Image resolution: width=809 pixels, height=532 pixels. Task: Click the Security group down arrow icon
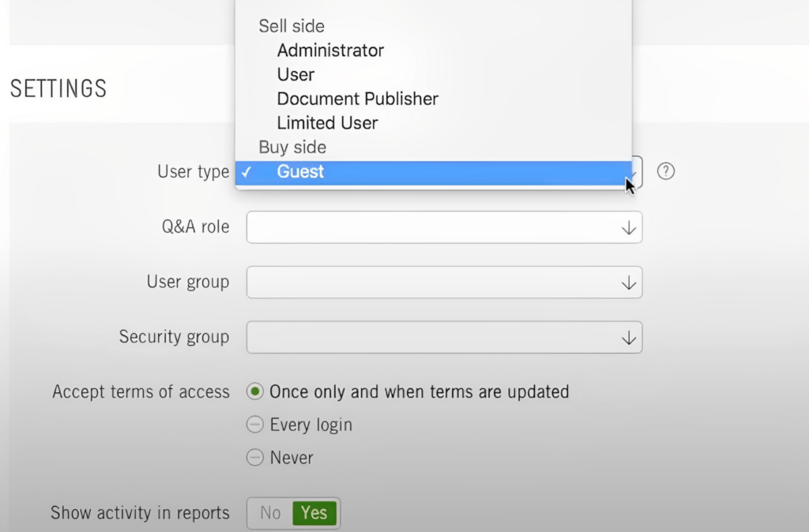629,338
